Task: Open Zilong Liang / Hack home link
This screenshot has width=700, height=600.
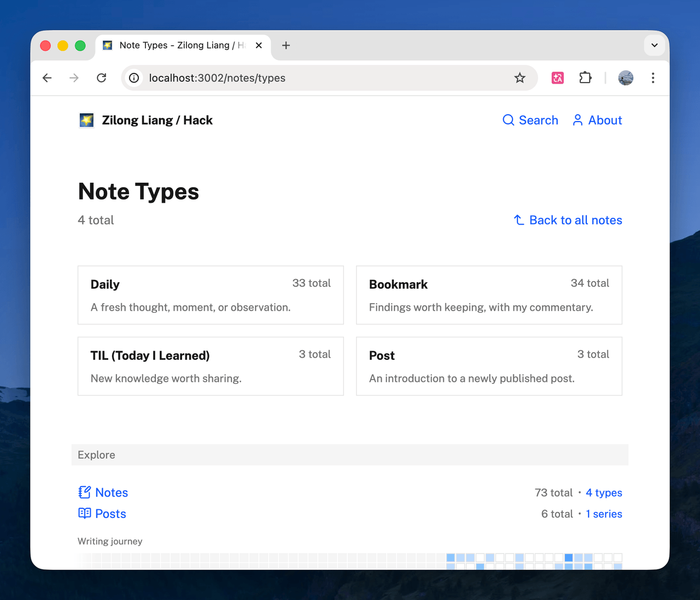Action: 157,120
